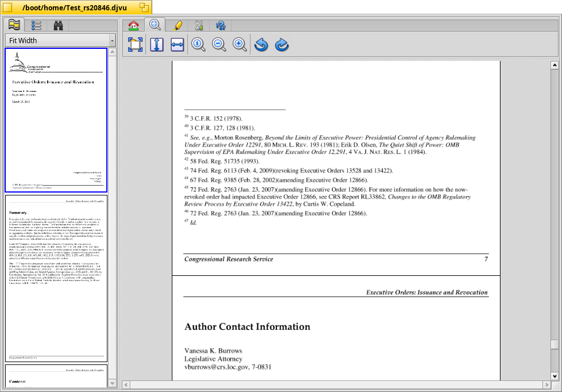Rotate the page counterclockwise
Screen dimensions: 562x392
261,44
